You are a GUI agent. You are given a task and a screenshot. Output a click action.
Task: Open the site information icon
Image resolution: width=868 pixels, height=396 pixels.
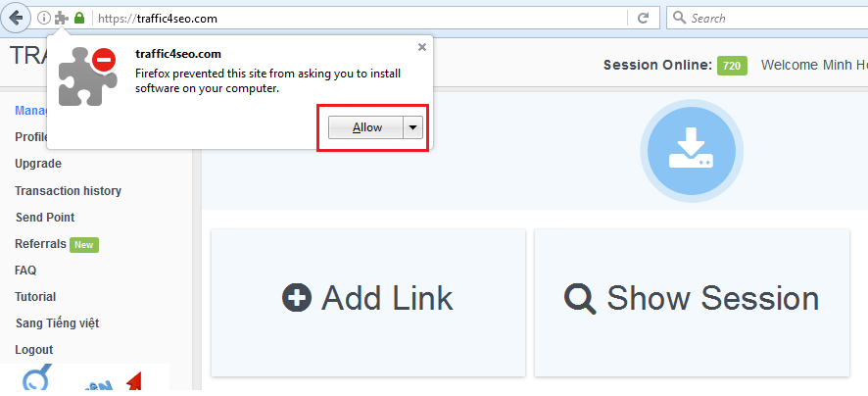(43, 18)
